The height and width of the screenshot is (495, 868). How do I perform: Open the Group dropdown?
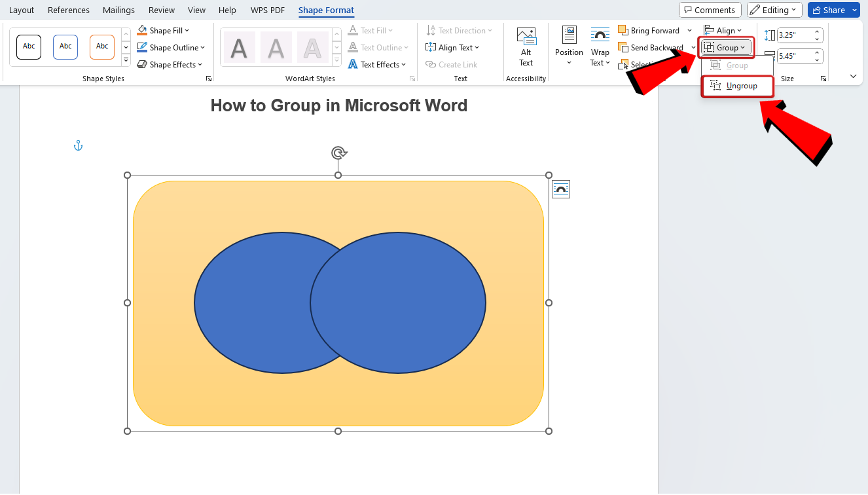[726, 47]
